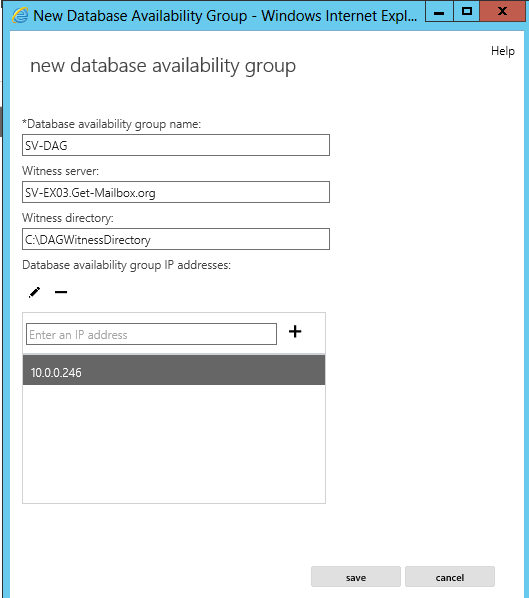
Task: Remove selected IP with the minus icon
Action: [x=61, y=293]
